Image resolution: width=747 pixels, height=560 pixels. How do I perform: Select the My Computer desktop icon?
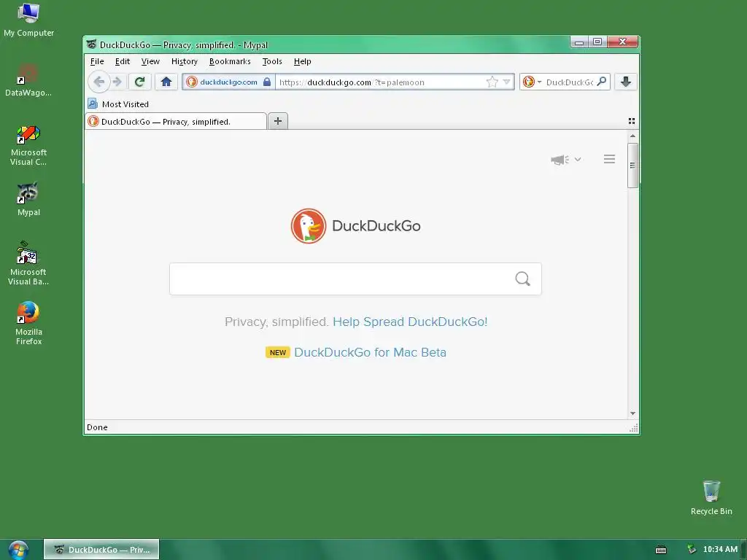click(28, 20)
